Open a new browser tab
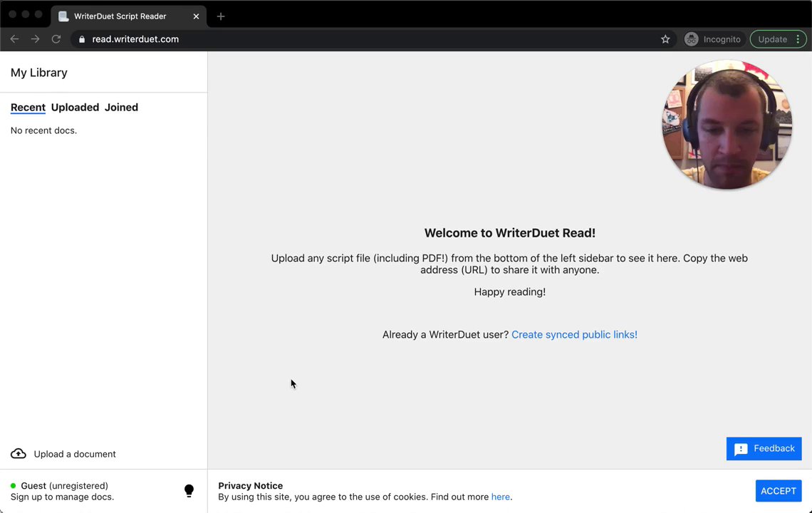This screenshot has height=513, width=812. coord(221,16)
